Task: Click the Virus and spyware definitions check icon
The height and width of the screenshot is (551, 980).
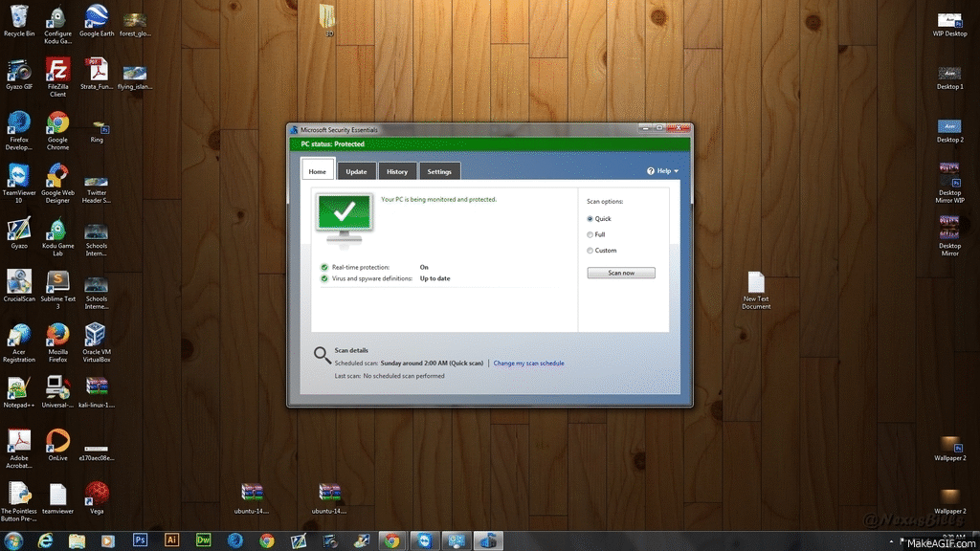Action: pos(325,278)
